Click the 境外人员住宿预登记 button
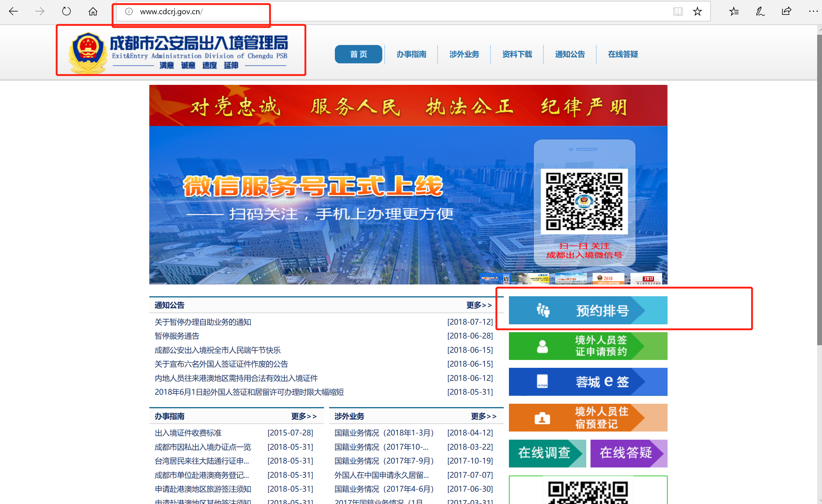This screenshot has height=504, width=822. [x=588, y=418]
